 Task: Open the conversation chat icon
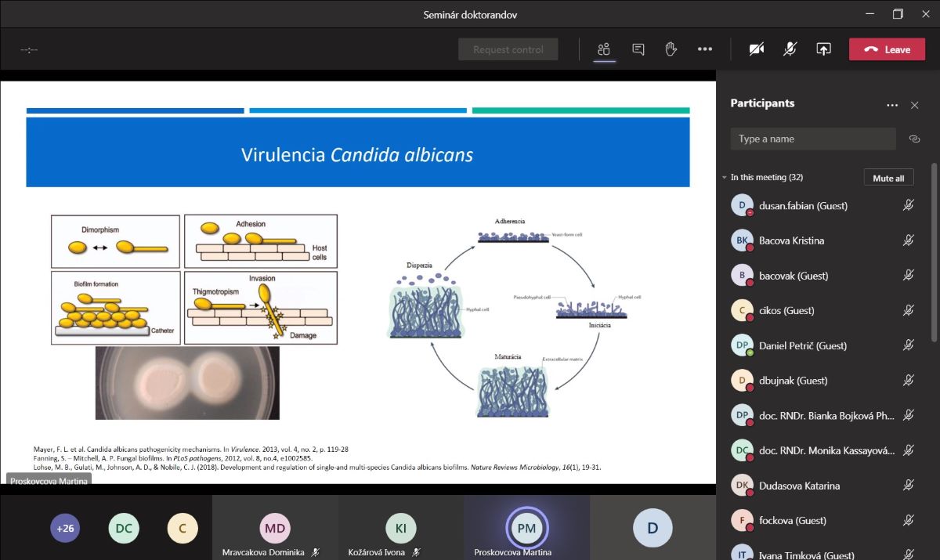tap(638, 49)
